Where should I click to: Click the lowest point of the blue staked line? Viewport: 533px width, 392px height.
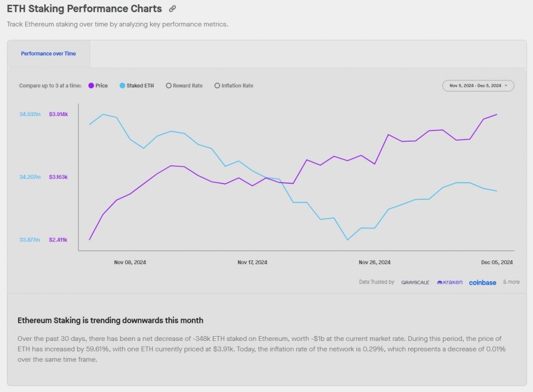[x=348, y=240]
